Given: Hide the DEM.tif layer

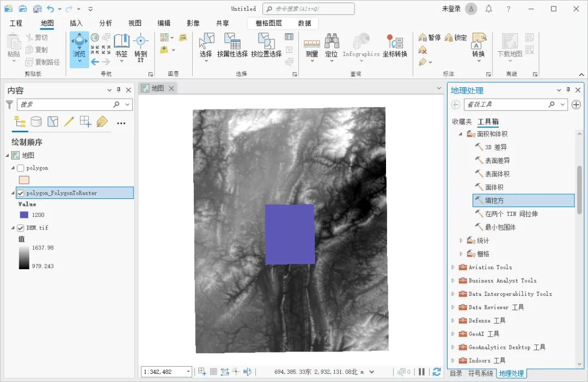Looking at the screenshot, I should [x=21, y=228].
